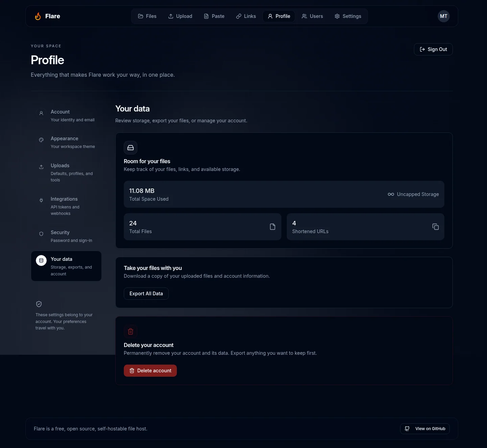Open the MT user avatar
This screenshot has height=448, width=487.
tap(443, 16)
